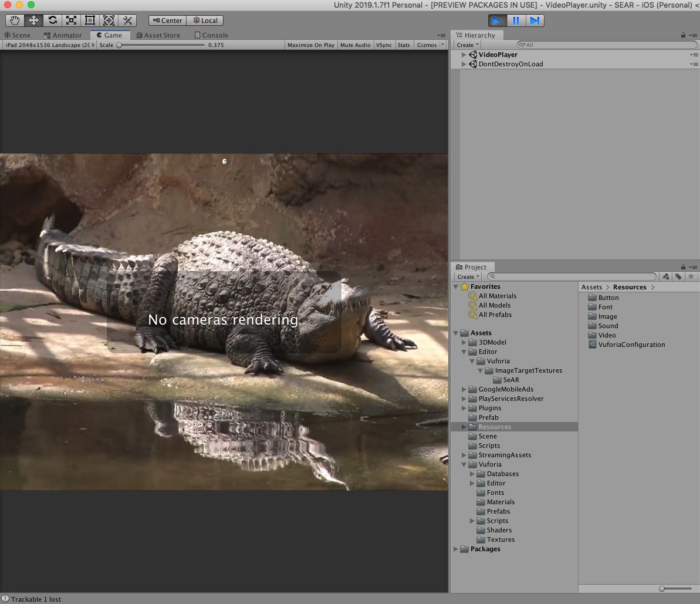Click the Play button
The image size is (700, 604).
(496, 21)
